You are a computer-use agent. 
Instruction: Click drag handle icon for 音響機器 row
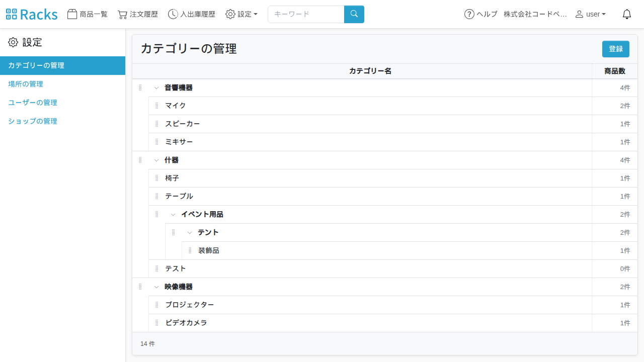(x=140, y=87)
